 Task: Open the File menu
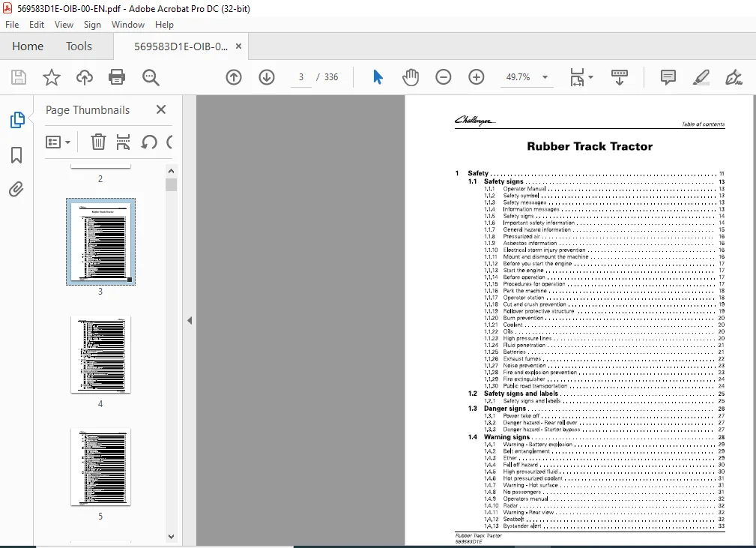pyautogui.click(x=12, y=25)
